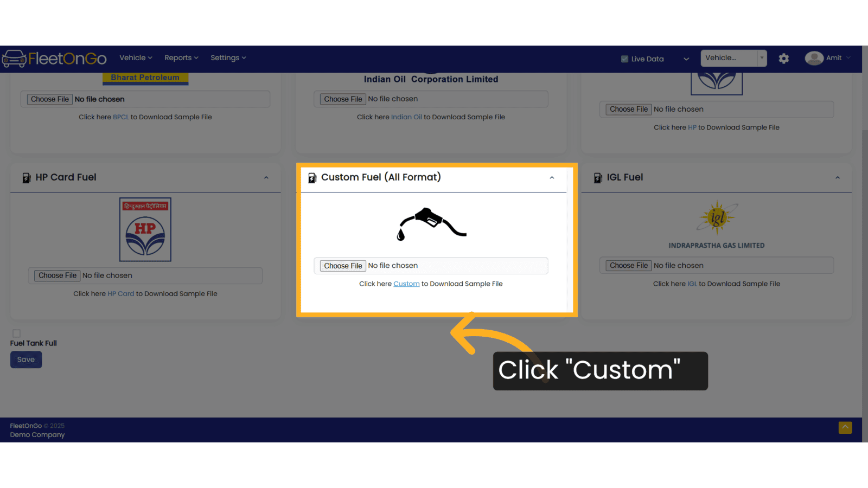Toggle the Live Data checkbox
The height and width of the screenshot is (488, 868).
[624, 59]
